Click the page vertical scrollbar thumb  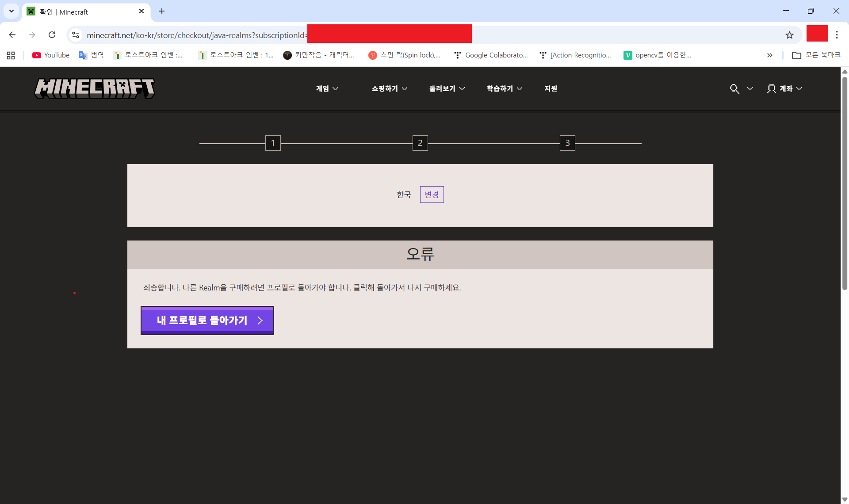(x=845, y=183)
